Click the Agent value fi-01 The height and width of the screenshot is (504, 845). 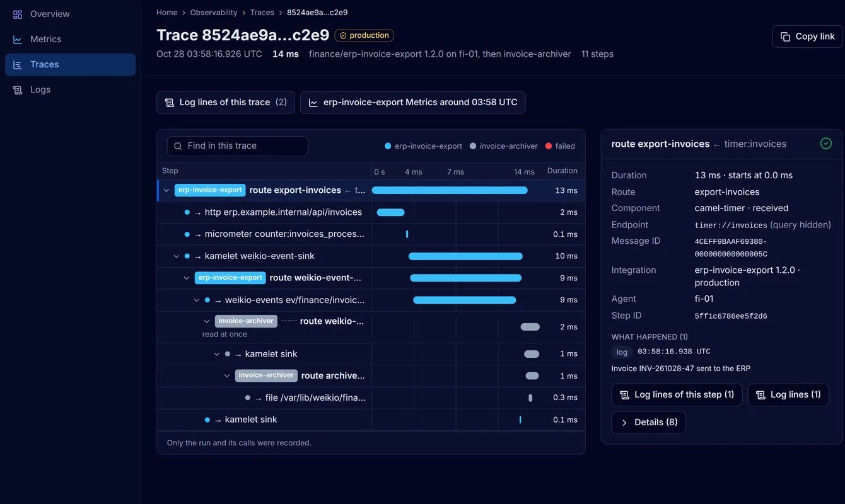[x=704, y=299]
